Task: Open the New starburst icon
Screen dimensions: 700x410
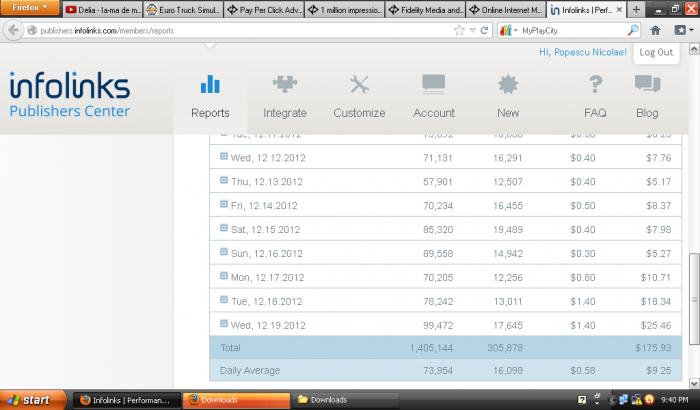Action: tap(508, 84)
